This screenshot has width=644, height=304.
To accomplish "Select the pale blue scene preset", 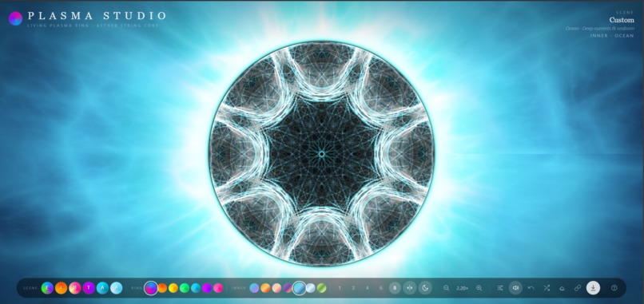I will click(x=116, y=288).
